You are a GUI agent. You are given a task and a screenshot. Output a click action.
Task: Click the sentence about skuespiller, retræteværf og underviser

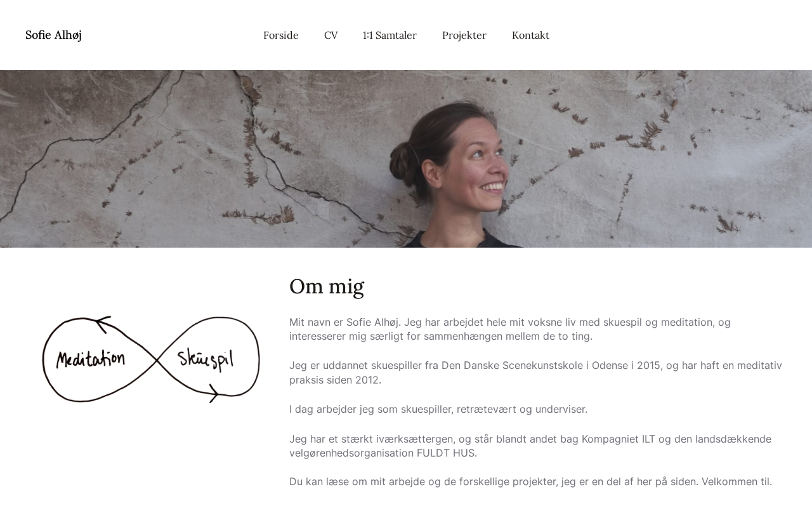tap(438, 409)
